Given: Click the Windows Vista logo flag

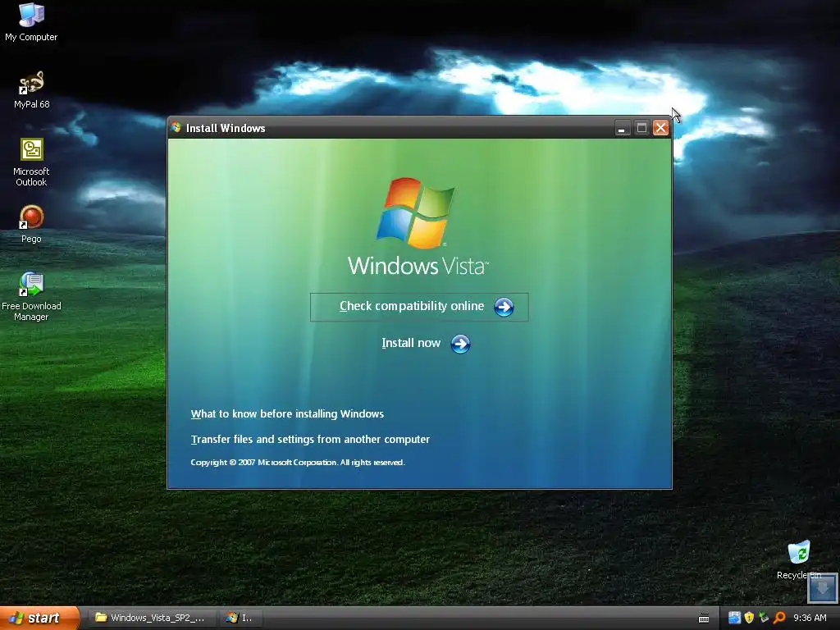Looking at the screenshot, I should tap(416, 212).
